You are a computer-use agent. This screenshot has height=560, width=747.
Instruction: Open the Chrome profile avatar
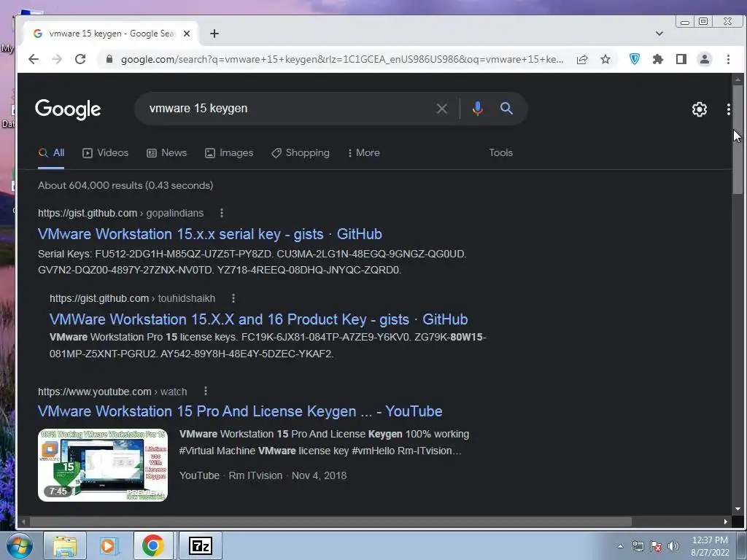pos(704,59)
